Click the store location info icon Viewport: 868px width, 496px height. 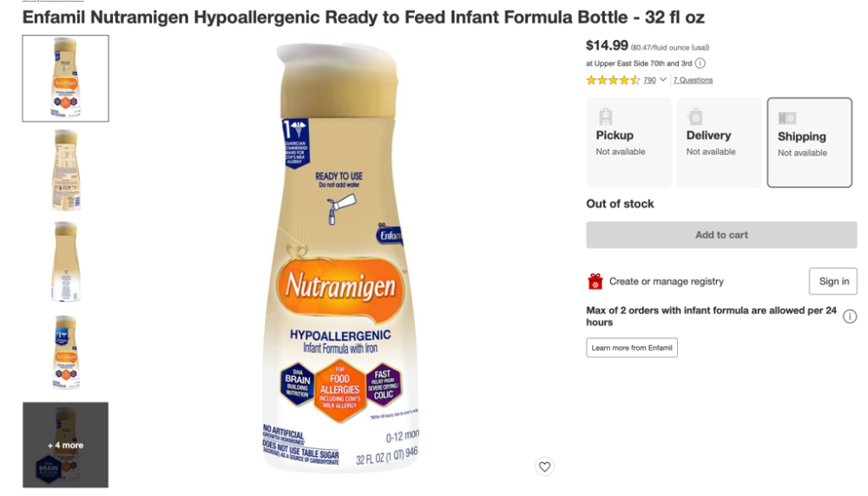(x=700, y=63)
